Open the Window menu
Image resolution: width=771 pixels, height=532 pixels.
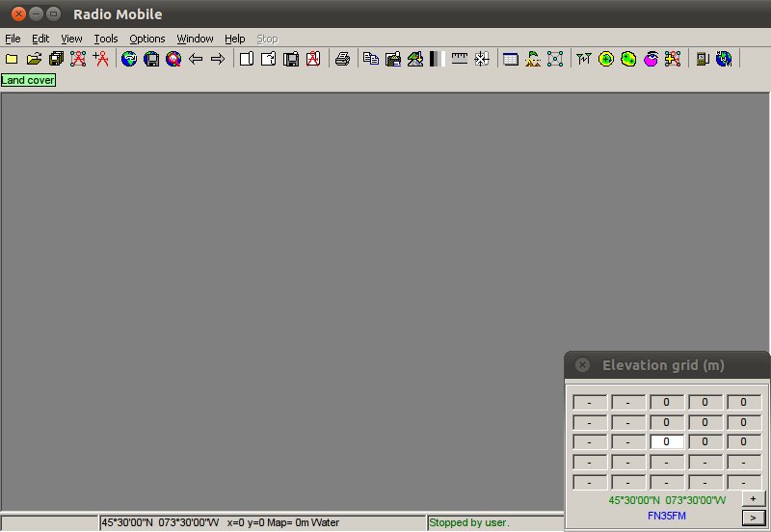click(x=195, y=39)
